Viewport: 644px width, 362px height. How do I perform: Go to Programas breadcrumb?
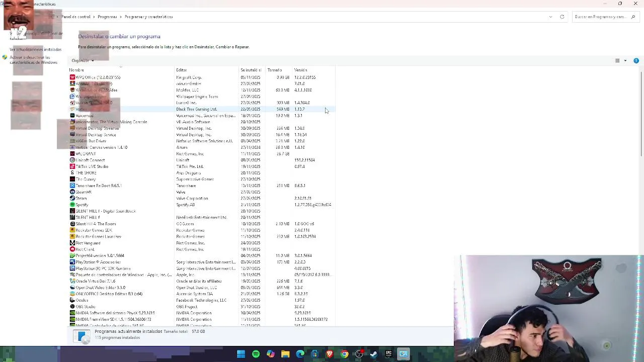pyautogui.click(x=107, y=17)
